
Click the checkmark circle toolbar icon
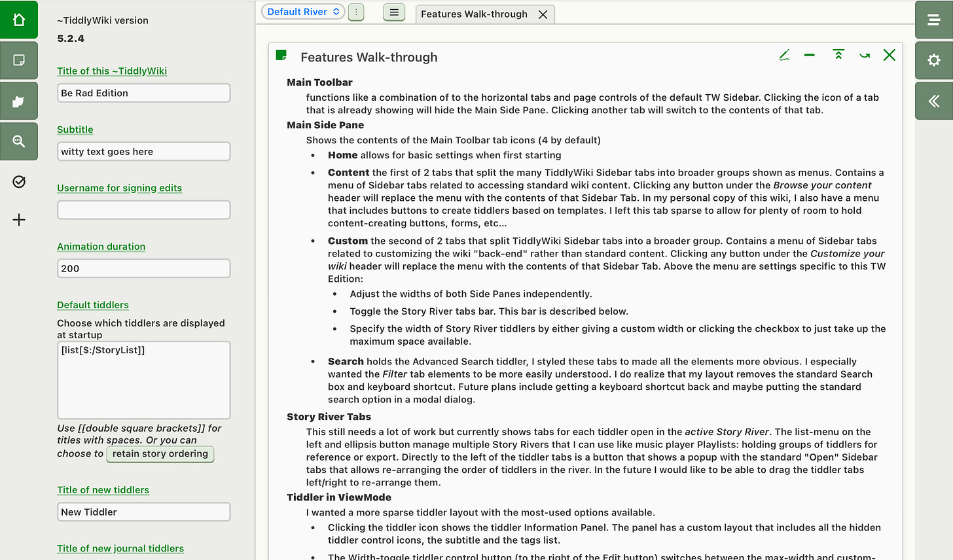pos(19,182)
